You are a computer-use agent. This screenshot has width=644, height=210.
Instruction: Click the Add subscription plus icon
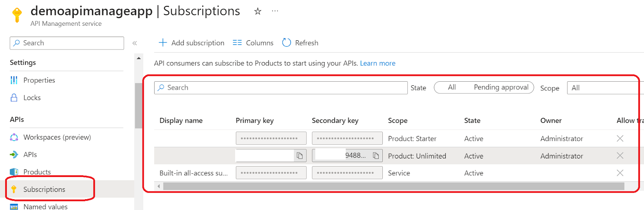coord(163,43)
